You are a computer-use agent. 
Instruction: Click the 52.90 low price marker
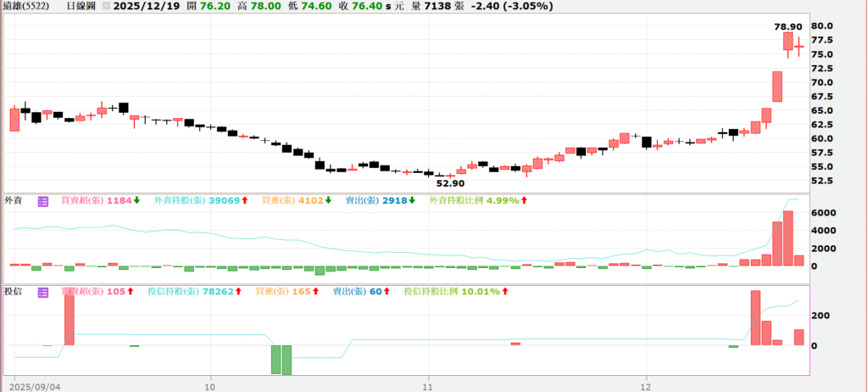tap(450, 183)
